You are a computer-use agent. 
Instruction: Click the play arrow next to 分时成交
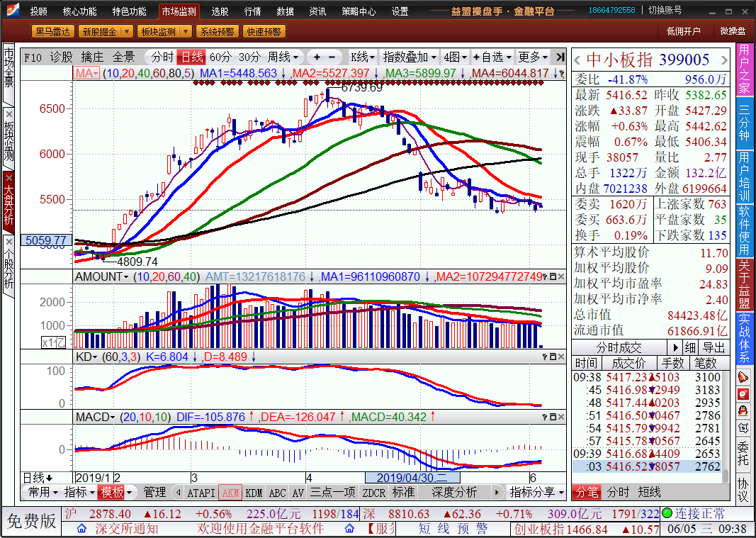[674, 348]
